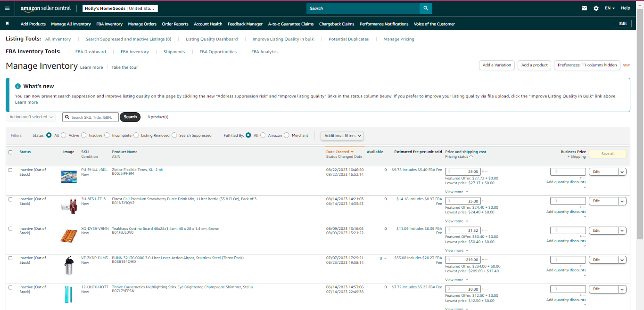Focus the SKU, Title, ISBN search field
Image resolution: width=644 pixels, height=310 pixels.
pyautogui.click(x=90, y=117)
